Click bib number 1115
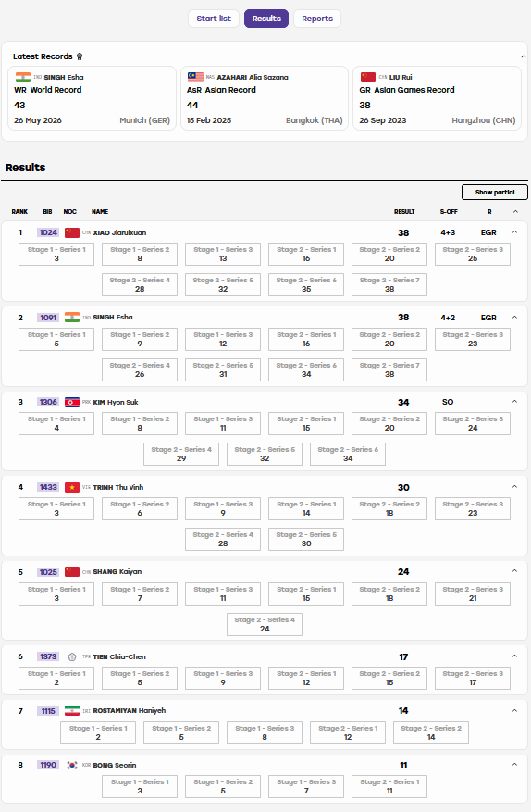Viewport: 531px width, 812px height. pyautogui.click(x=47, y=711)
